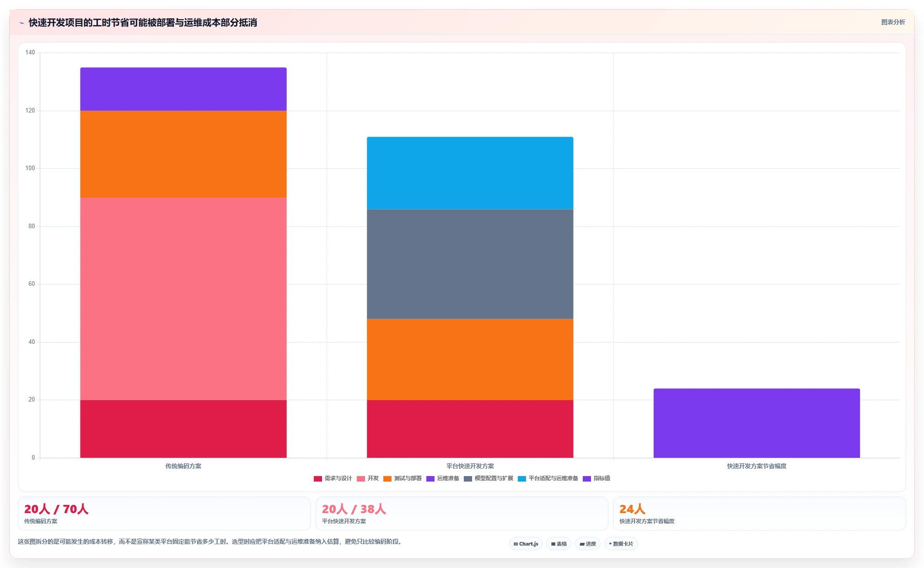Click the 40 y-axis tick label
Viewport: 924px width, 568px height.
pyautogui.click(x=32, y=342)
